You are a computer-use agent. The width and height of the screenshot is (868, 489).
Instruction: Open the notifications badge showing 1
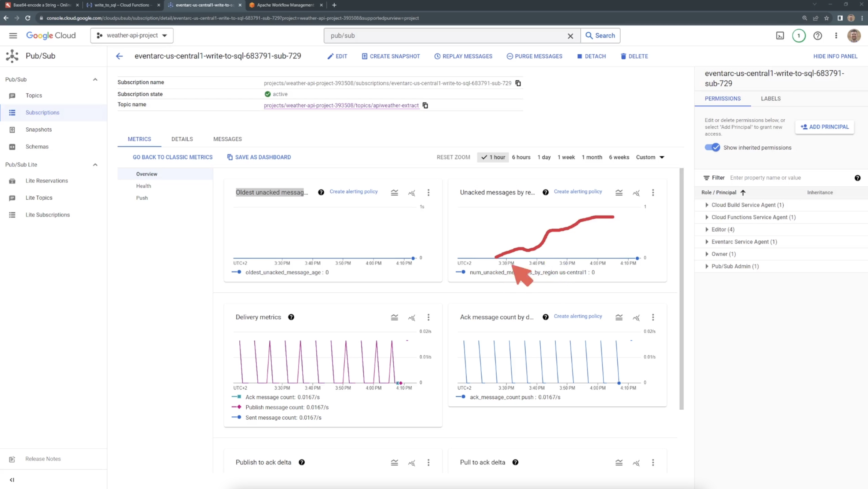799,36
